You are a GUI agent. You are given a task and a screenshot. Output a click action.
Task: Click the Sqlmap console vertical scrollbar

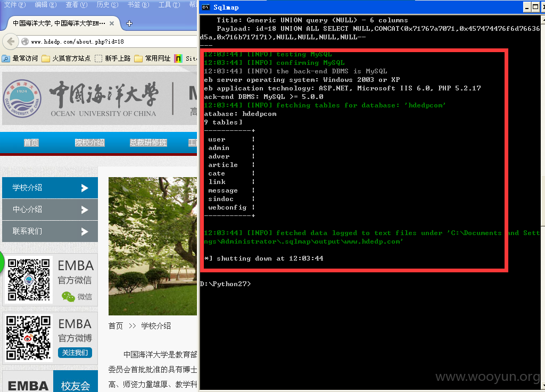click(x=542, y=202)
